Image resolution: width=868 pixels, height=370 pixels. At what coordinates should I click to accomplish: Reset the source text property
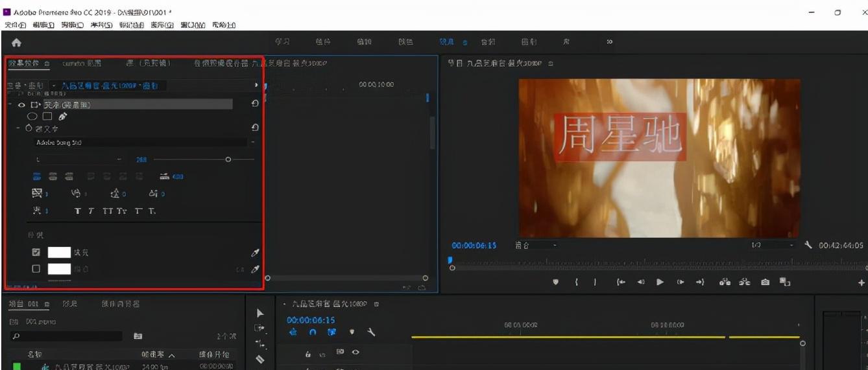click(x=255, y=128)
